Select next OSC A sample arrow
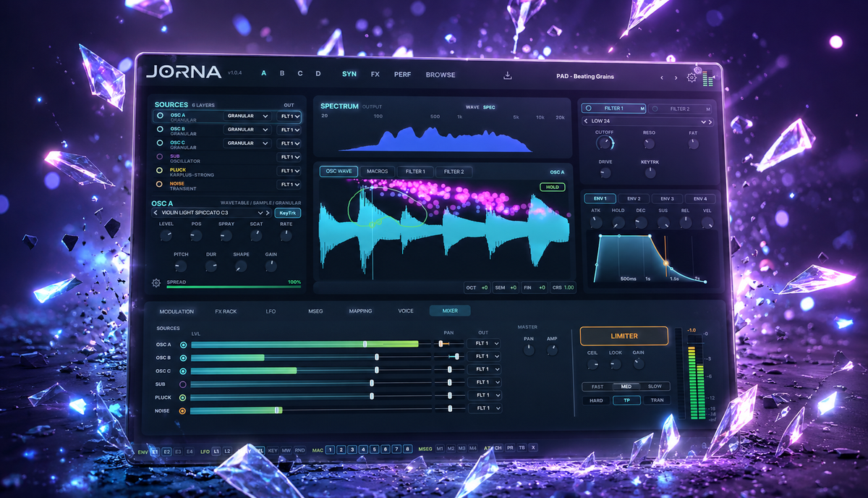Image resolution: width=868 pixels, height=498 pixels. pyautogui.click(x=268, y=214)
